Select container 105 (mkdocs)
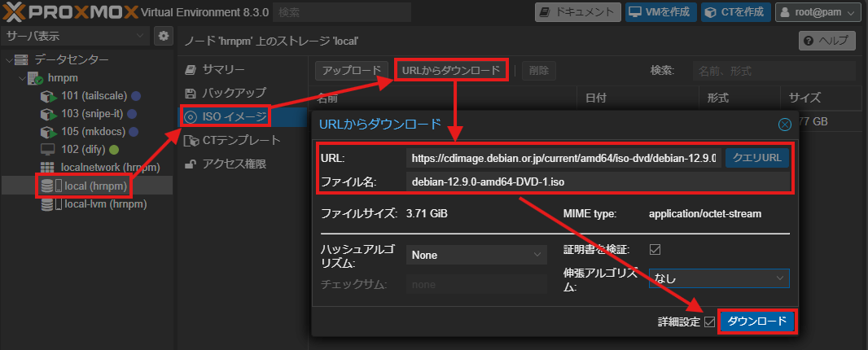Viewport: 868px width, 350px height. point(93,132)
